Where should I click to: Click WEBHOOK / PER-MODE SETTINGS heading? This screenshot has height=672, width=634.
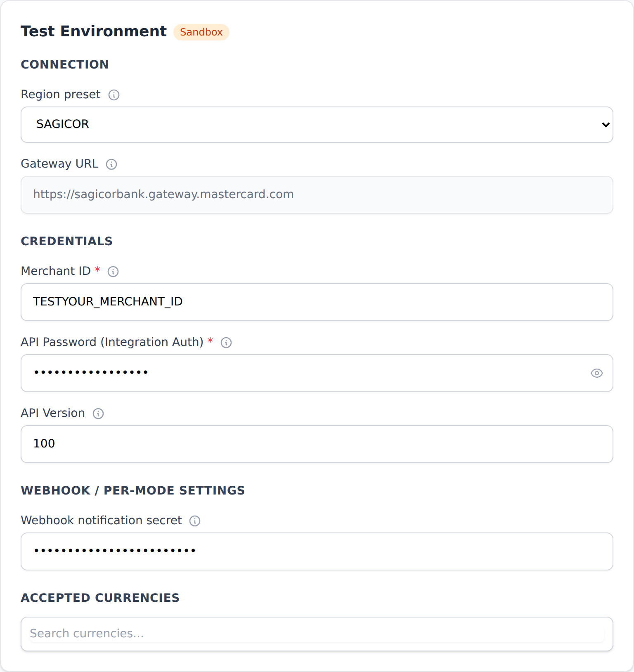pos(133,490)
